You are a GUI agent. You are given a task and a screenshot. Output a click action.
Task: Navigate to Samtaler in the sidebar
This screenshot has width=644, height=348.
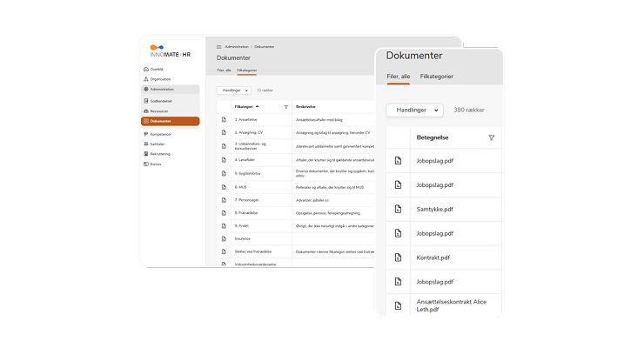[x=158, y=144]
